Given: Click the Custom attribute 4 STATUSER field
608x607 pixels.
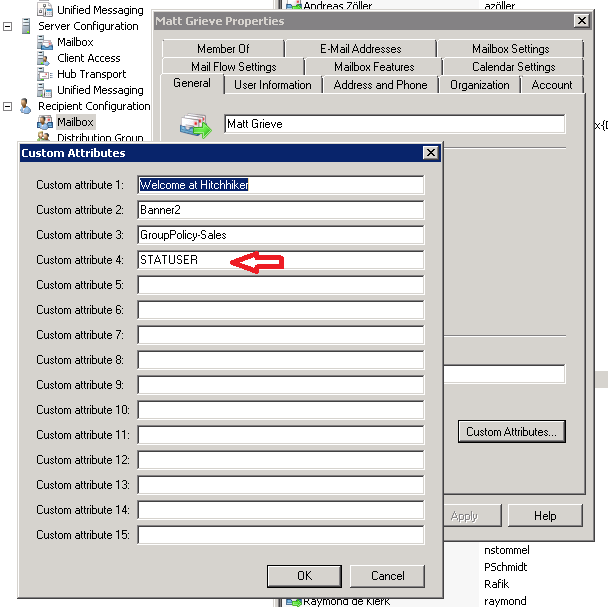Looking at the screenshot, I should pyautogui.click(x=280, y=260).
